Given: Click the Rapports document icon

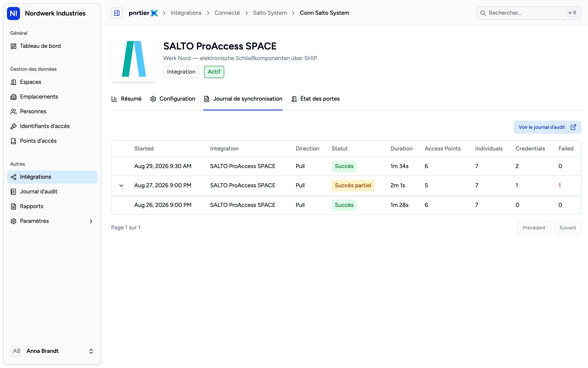Looking at the screenshot, I should point(13,206).
